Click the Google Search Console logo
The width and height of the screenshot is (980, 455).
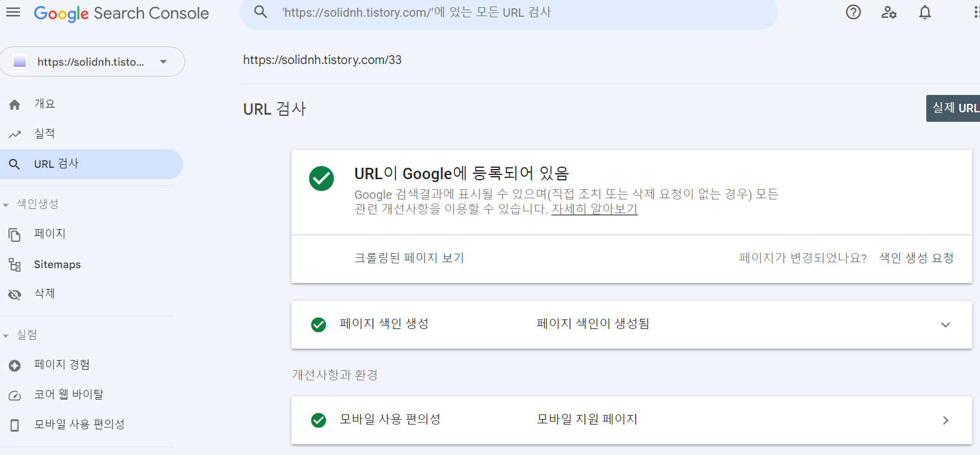click(x=121, y=13)
